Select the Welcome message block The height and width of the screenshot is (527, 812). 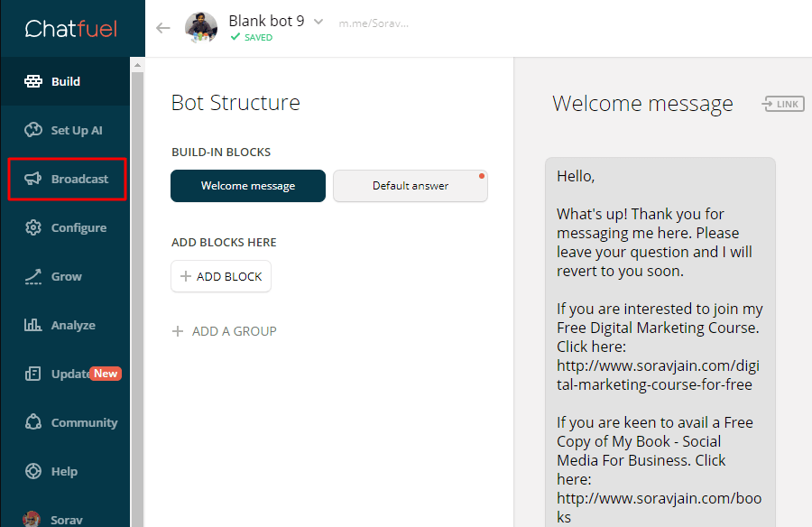(x=248, y=186)
